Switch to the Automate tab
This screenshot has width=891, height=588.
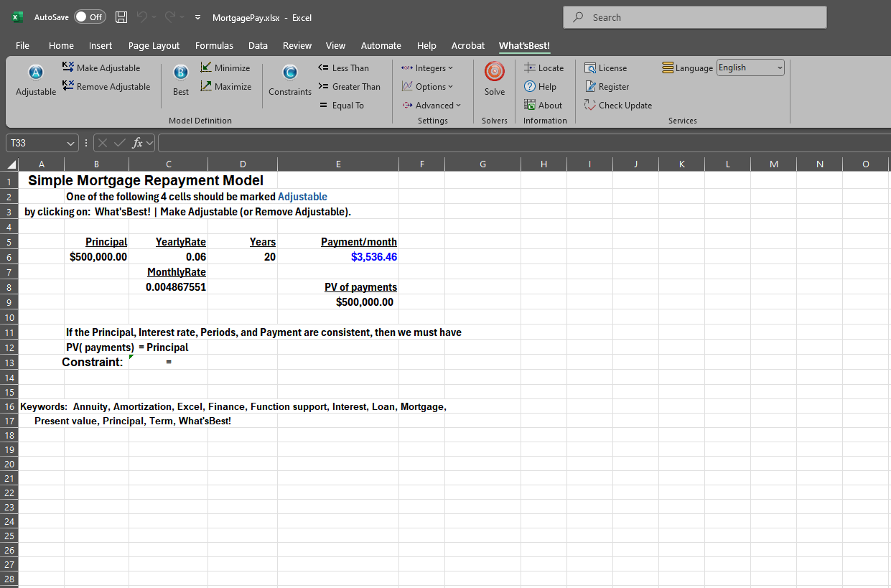tap(381, 45)
